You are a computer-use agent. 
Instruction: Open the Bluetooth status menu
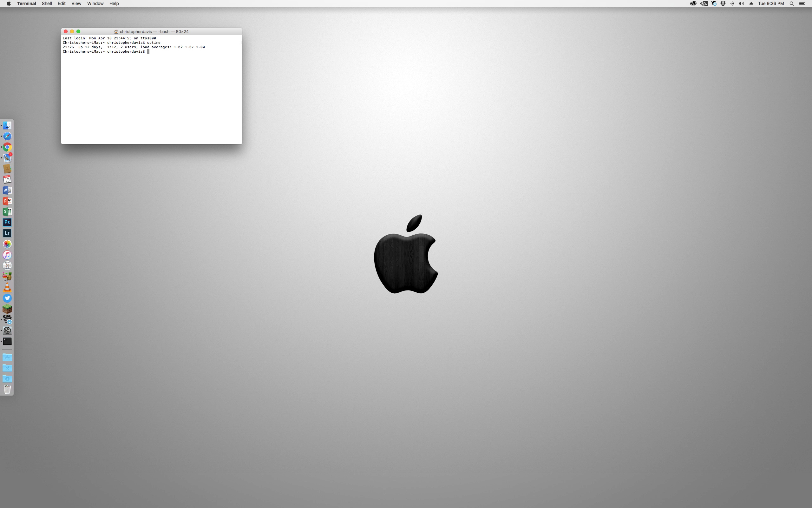click(x=732, y=3)
